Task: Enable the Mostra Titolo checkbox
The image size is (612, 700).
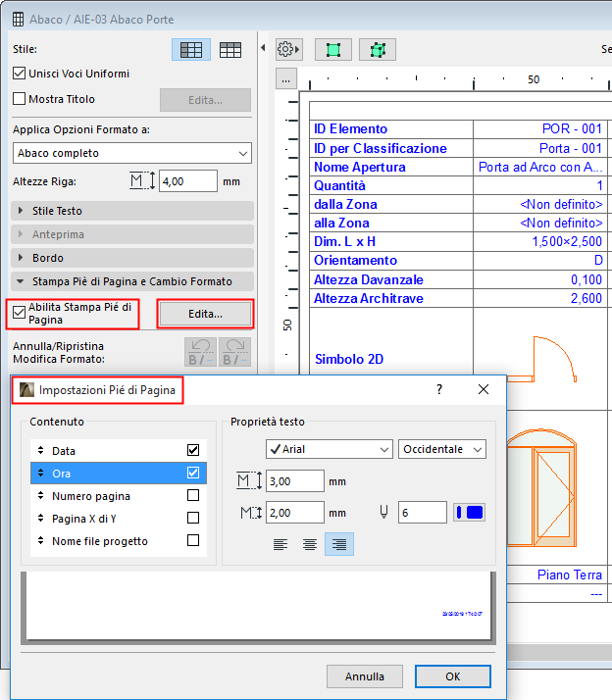Action: coord(19,99)
